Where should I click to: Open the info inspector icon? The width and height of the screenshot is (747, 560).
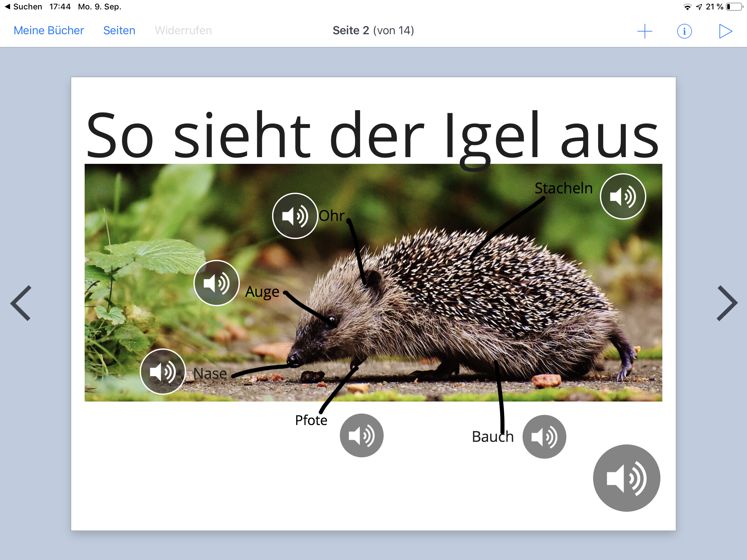(x=684, y=31)
